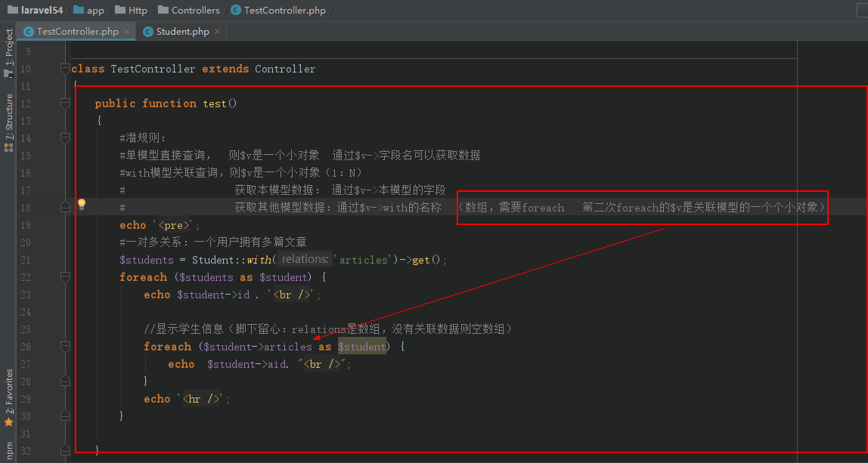Click the 'articles' string on line 21

[x=363, y=260]
